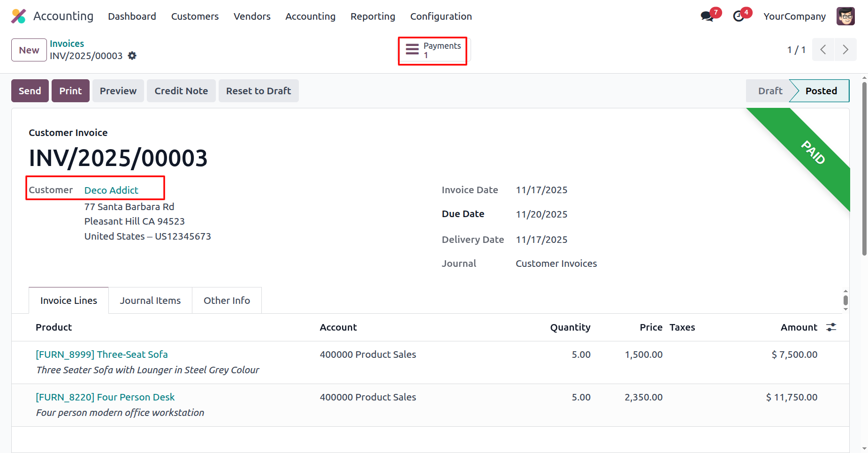Open the chat messages icon
This screenshot has height=453, width=868.
click(707, 16)
